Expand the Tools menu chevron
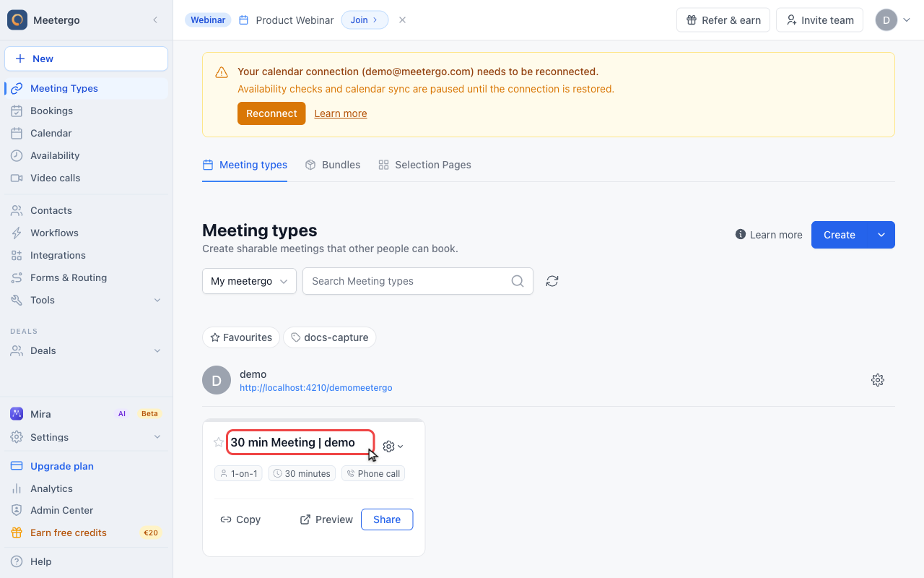This screenshot has height=578, width=924. click(x=157, y=300)
